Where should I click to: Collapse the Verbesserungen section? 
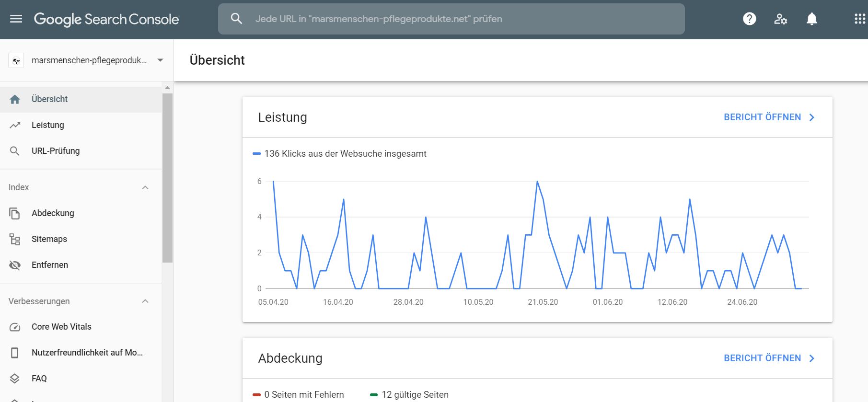[x=145, y=301]
